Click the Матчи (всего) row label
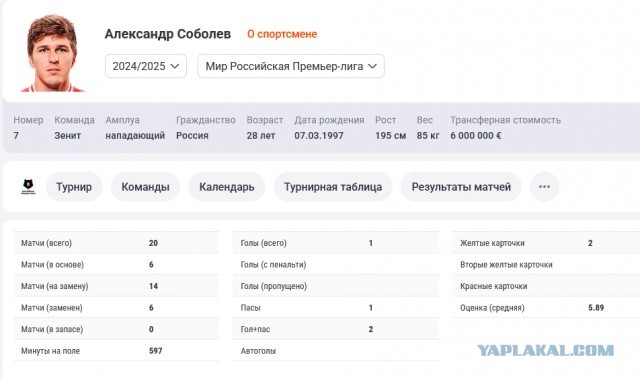Screen dimensions: 640x380 point(47,243)
